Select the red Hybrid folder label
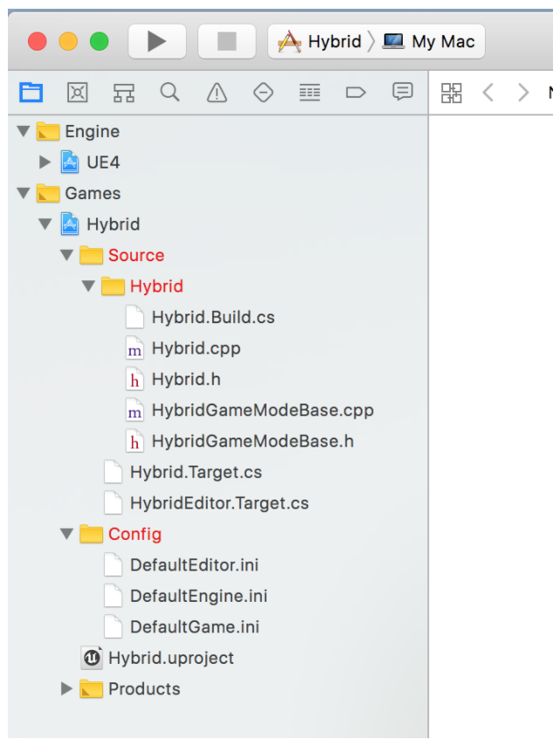 156,287
